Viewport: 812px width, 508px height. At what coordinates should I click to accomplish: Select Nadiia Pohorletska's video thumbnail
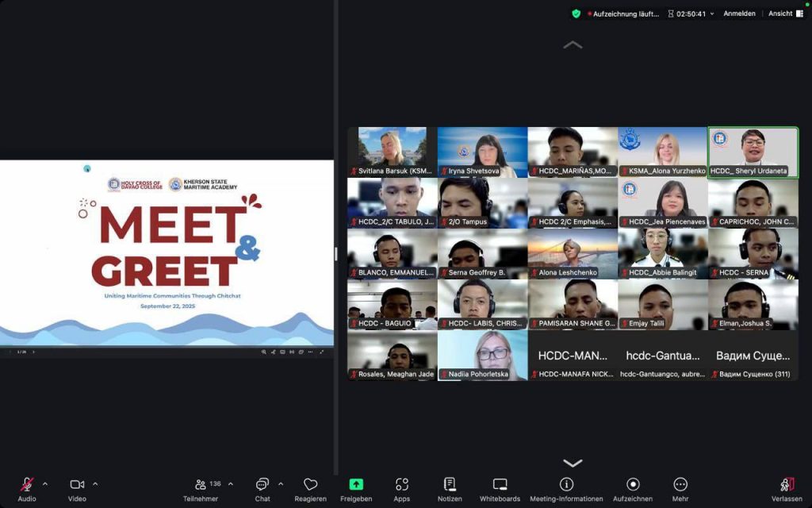pos(482,354)
